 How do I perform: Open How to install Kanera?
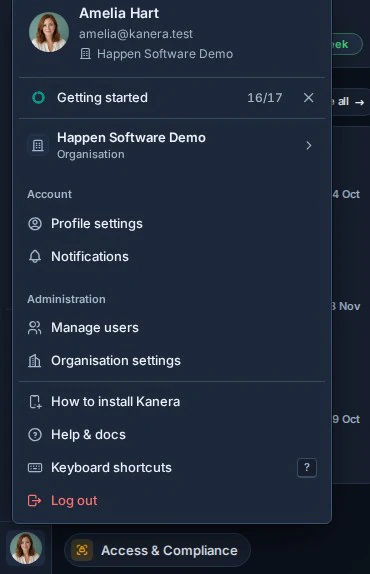172,402
